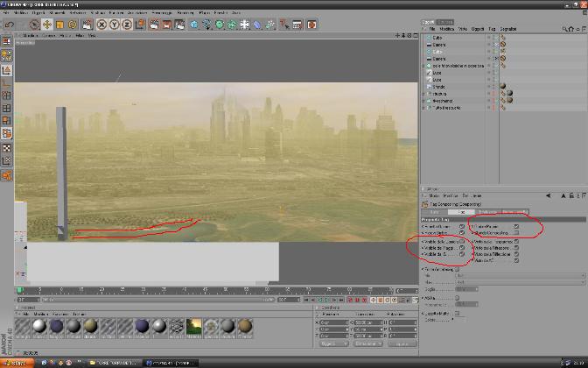Click the search icon in Object Manager
The width and height of the screenshot is (588, 368).
coord(564,29)
